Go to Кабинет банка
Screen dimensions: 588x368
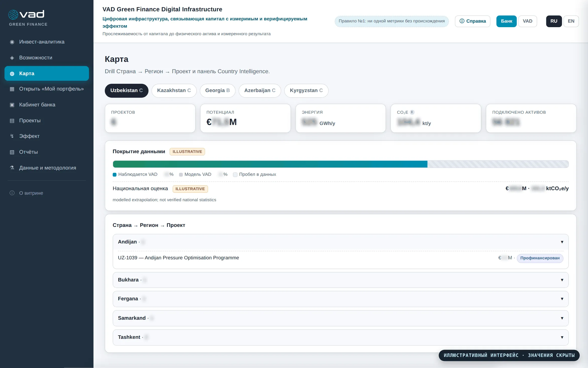(47, 105)
